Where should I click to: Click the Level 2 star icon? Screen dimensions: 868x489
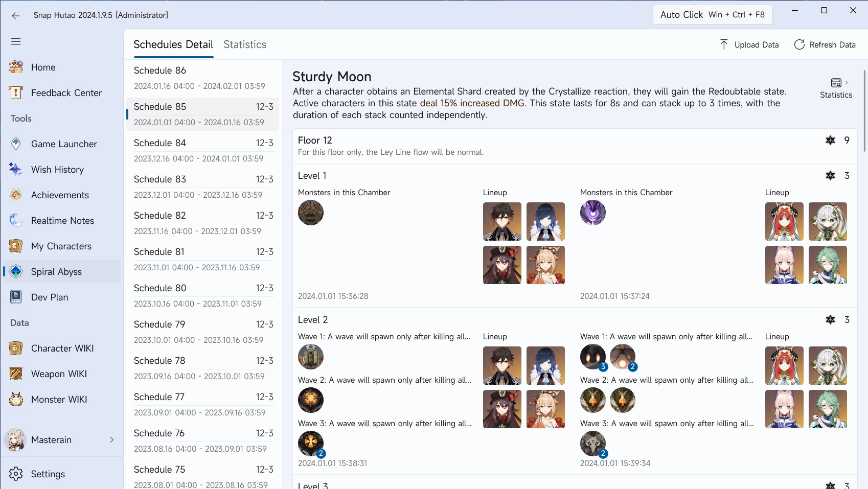(830, 319)
